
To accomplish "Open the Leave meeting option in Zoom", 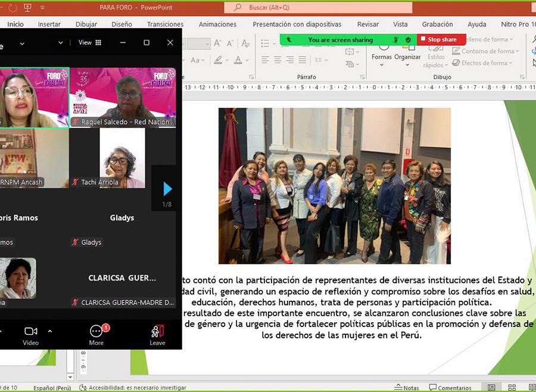I will [157, 335].
